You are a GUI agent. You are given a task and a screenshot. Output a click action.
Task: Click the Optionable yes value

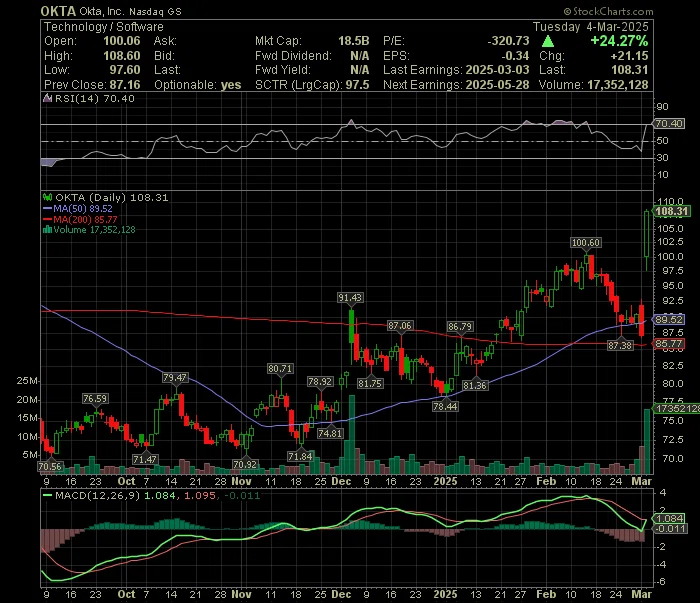(231, 85)
